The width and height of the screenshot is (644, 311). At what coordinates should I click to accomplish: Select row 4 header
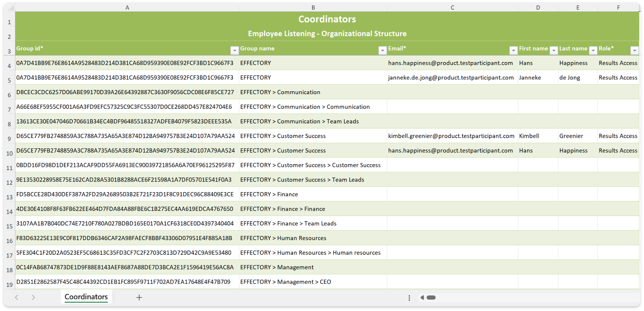(x=9, y=63)
